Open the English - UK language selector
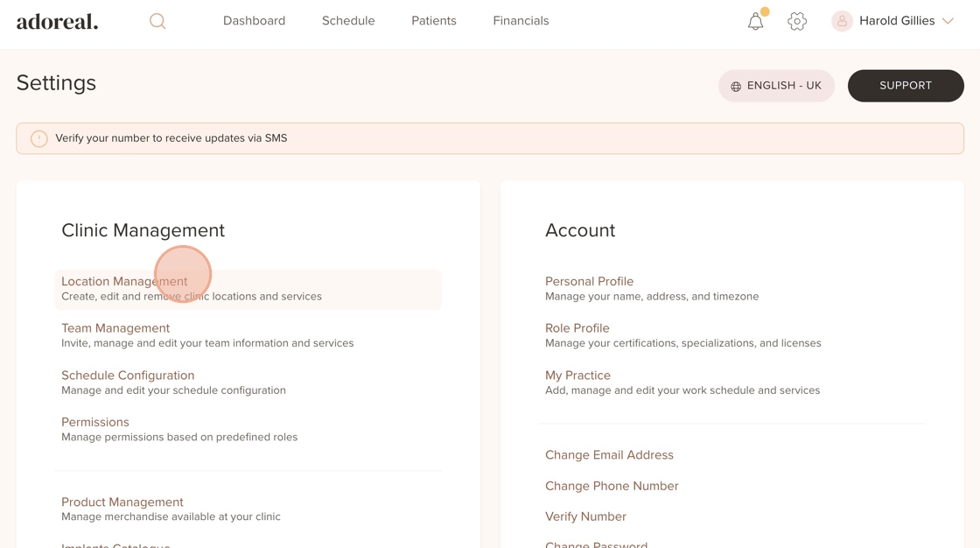The height and width of the screenshot is (548, 980). 776,86
